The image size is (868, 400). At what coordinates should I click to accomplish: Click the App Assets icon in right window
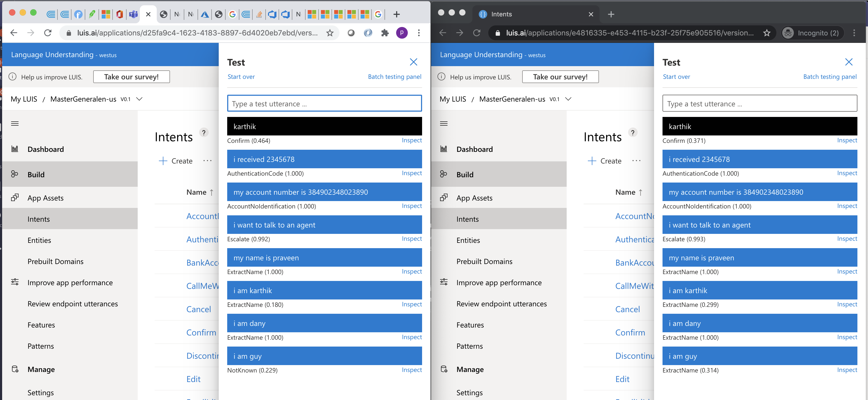coord(444,198)
